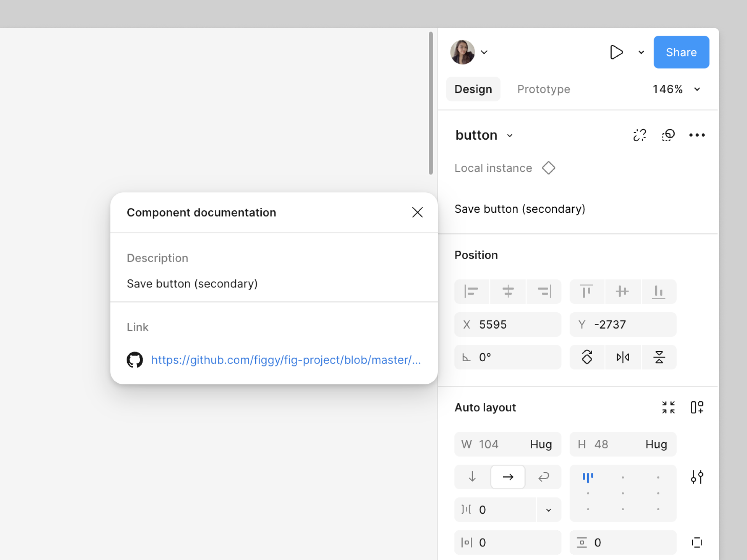Click the detach instance icon
Screen dimensions: 747x560
[x=639, y=135]
